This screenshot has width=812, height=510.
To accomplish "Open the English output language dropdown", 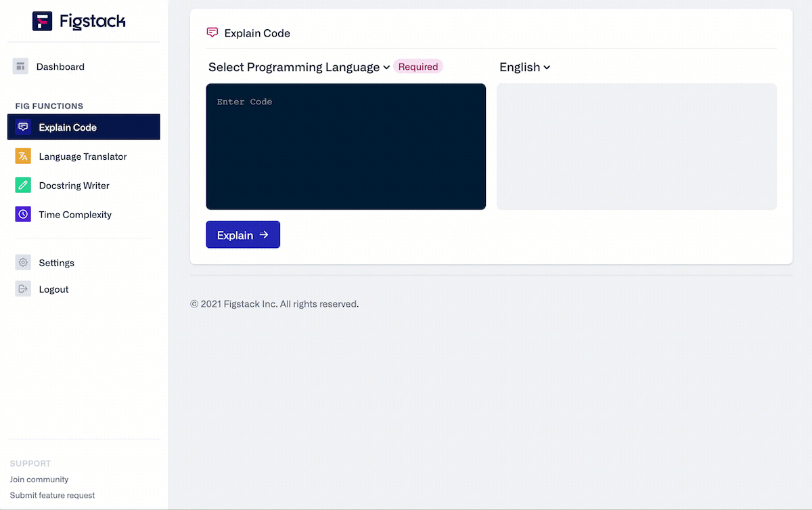I will coord(525,67).
